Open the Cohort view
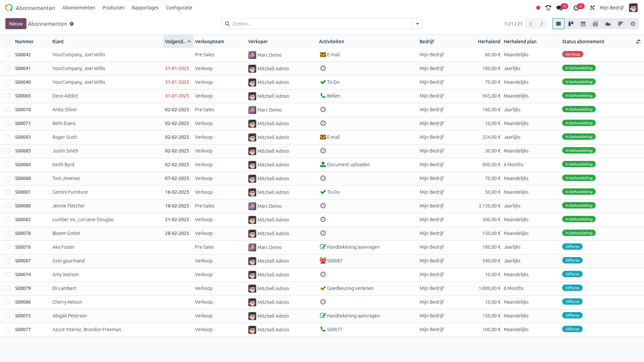Screen dimensions: 644x362 pos(621,24)
